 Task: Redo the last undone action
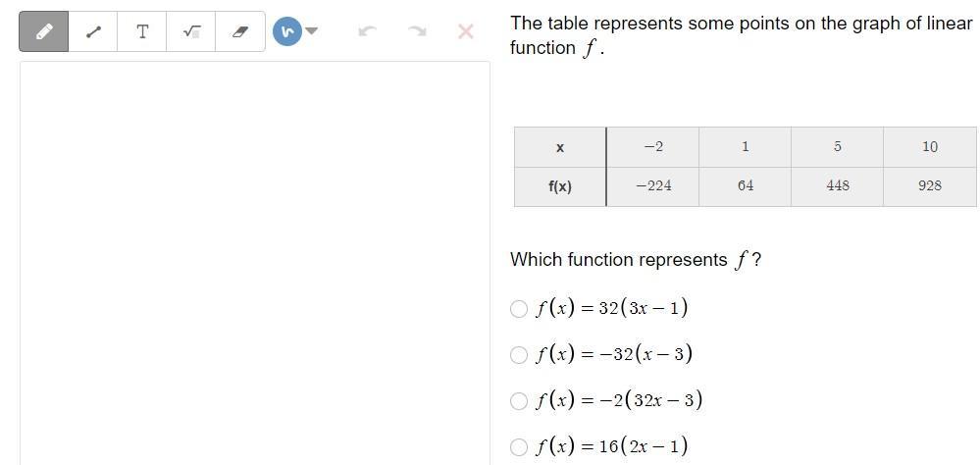click(x=417, y=31)
